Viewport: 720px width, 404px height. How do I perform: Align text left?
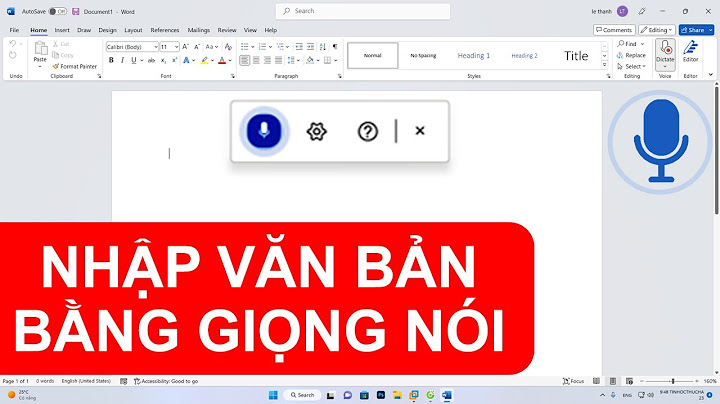tap(245, 60)
